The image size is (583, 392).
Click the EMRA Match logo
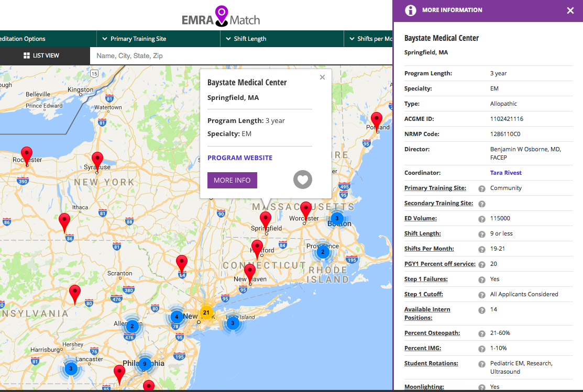click(x=221, y=16)
